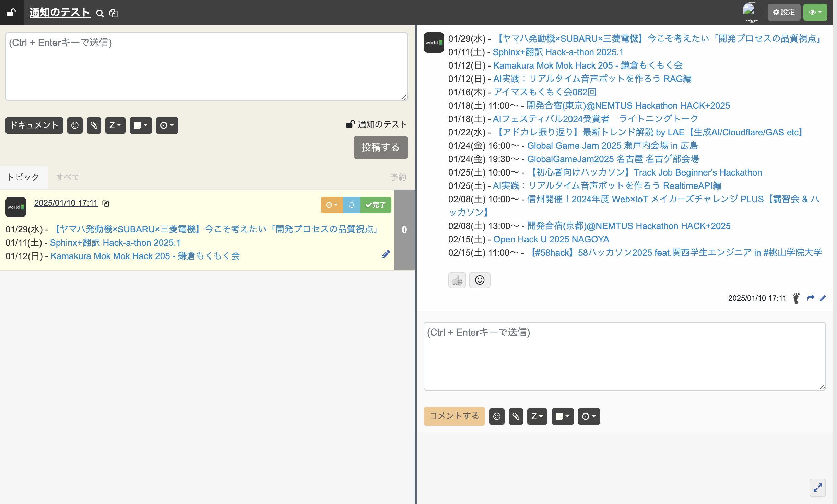Viewport: 837px width, 504px height.
Task: Click the expand arrows icon at bottom right
Action: [x=817, y=488]
